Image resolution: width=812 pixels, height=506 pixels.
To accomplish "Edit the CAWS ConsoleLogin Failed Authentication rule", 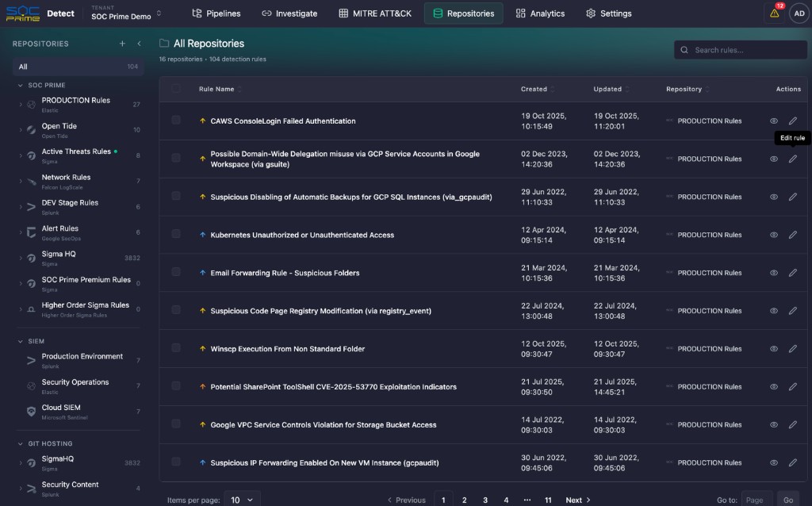I will (x=792, y=121).
